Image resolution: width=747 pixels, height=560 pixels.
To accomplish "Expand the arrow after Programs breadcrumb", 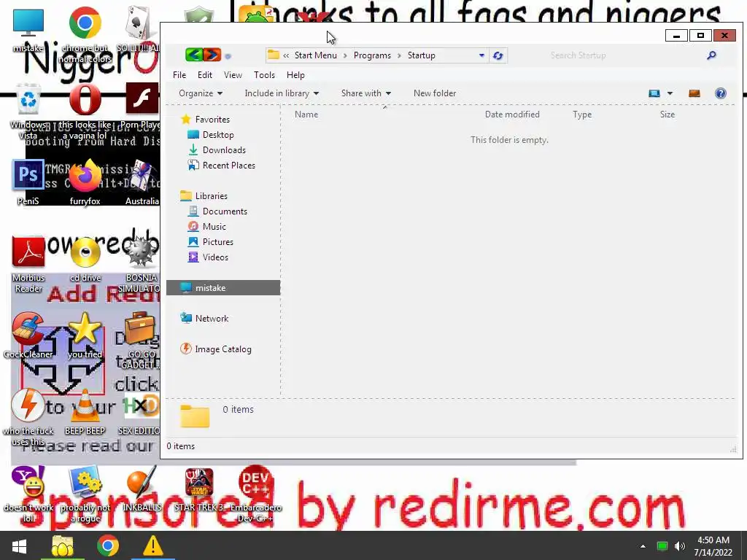I will click(x=399, y=55).
